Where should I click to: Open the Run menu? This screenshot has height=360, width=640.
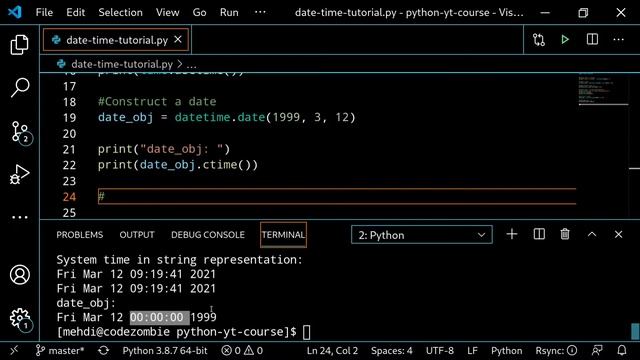[229, 12]
